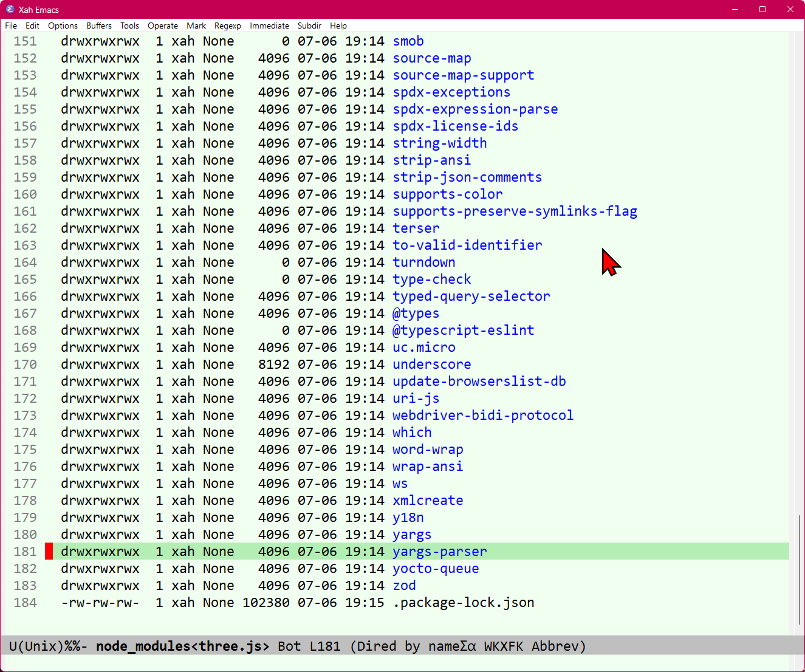Select the uc.micro directory entry

(x=424, y=348)
